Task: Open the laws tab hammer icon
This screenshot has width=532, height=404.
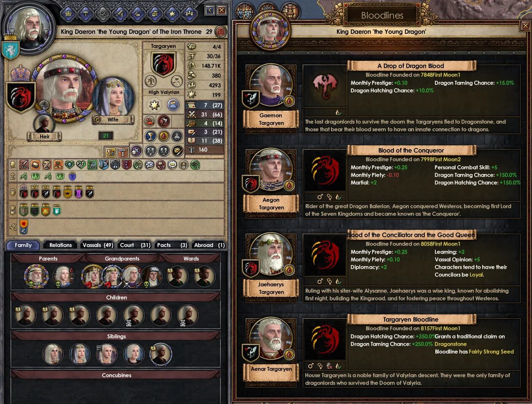Action: 86,14
